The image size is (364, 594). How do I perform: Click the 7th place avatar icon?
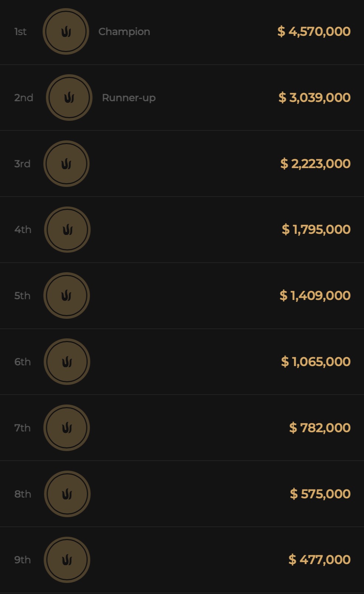pos(66,428)
